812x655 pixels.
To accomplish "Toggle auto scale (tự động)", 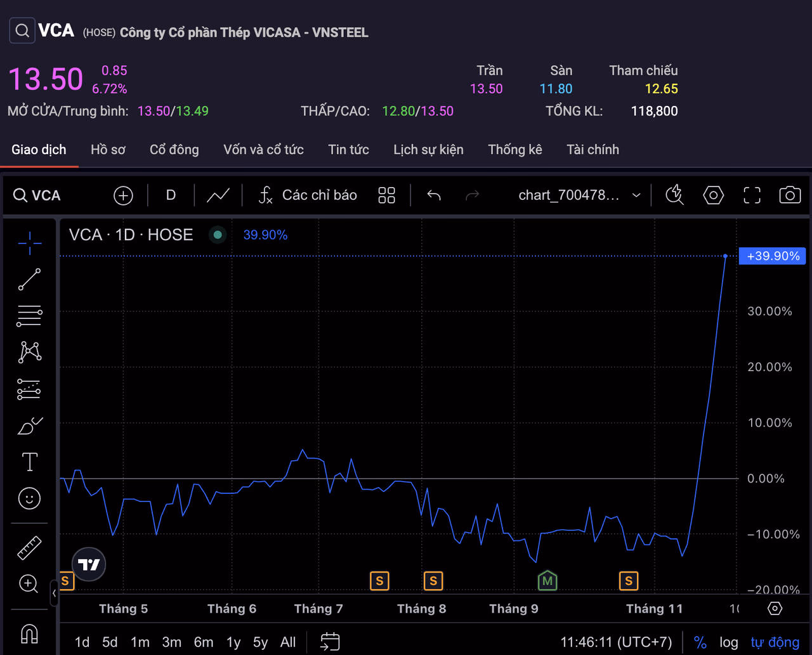I will (x=775, y=642).
